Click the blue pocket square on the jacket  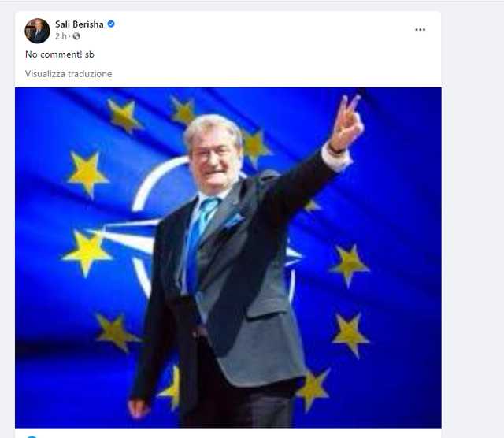click(235, 221)
